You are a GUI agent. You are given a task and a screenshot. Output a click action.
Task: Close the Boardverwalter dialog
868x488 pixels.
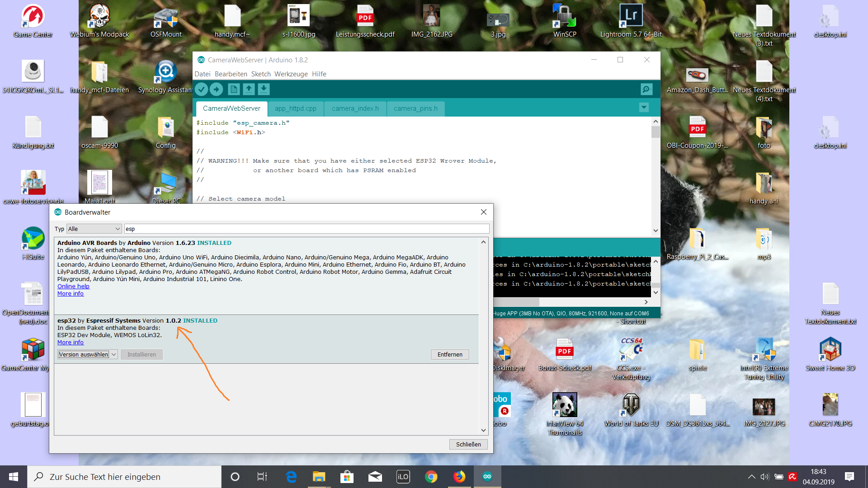(484, 212)
